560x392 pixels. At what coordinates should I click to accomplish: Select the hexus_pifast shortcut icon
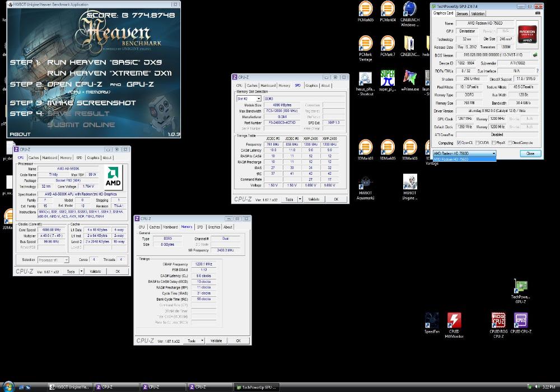pos(365,83)
